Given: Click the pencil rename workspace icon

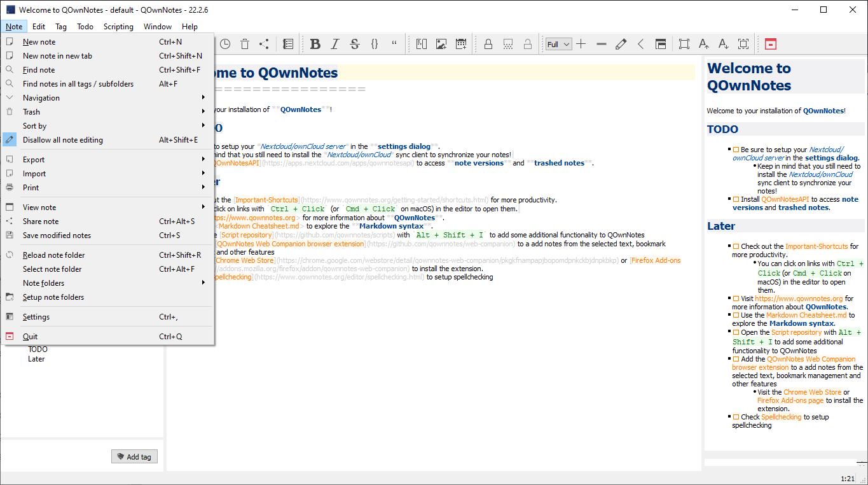Looking at the screenshot, I should 621,44.
